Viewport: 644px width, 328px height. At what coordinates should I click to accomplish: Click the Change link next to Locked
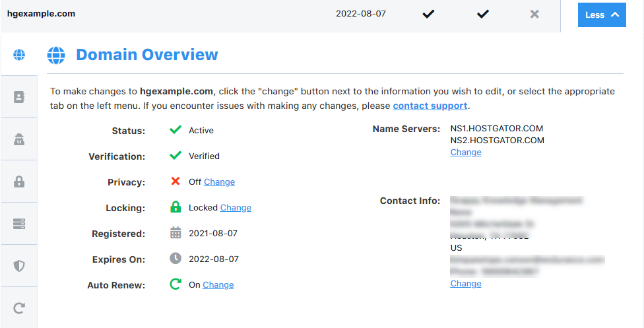(236, 208)
